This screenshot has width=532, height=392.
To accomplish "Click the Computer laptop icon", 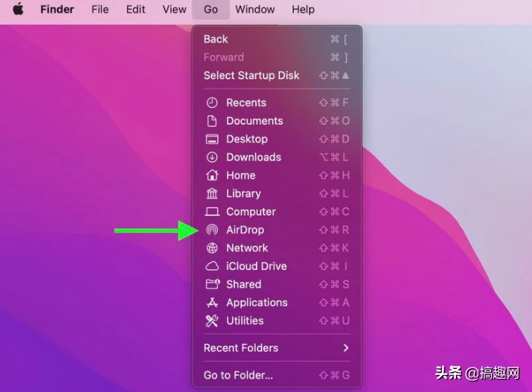I will [212, 212].
